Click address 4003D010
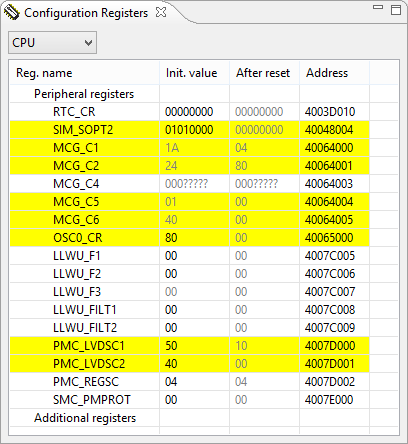This screenshot has height=444, width=408. [330, 112]
